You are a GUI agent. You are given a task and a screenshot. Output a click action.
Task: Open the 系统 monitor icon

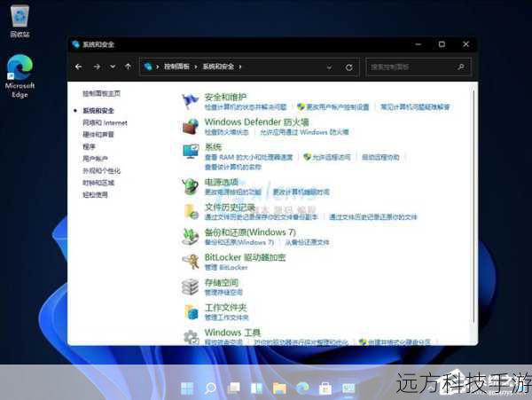[191, 152]
